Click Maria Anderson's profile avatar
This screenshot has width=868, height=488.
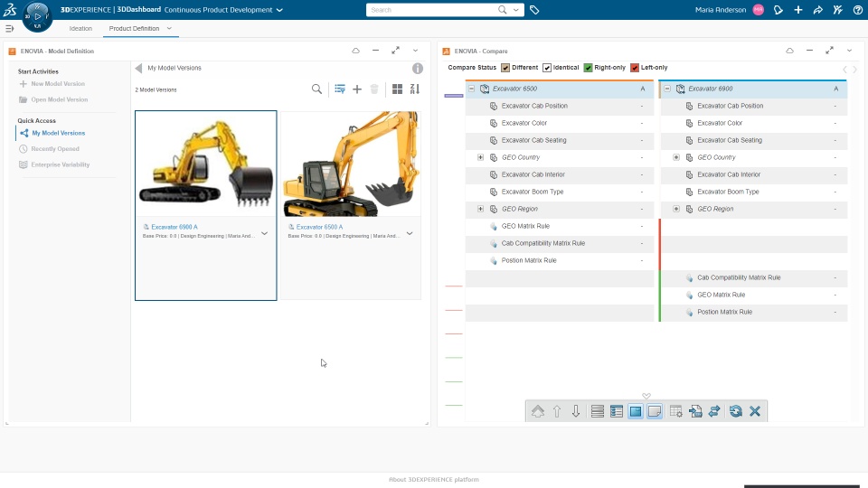tap(759, 10)
